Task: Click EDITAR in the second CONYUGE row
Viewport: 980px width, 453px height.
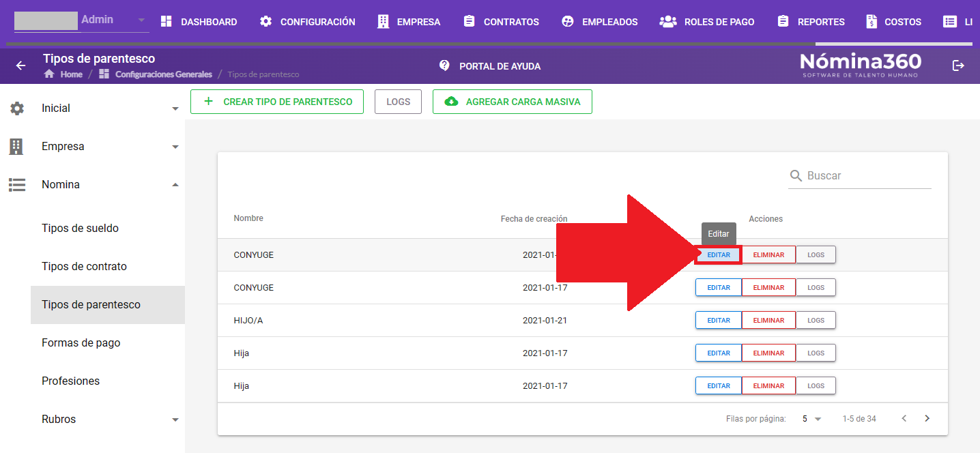Action: click(719, 288)
